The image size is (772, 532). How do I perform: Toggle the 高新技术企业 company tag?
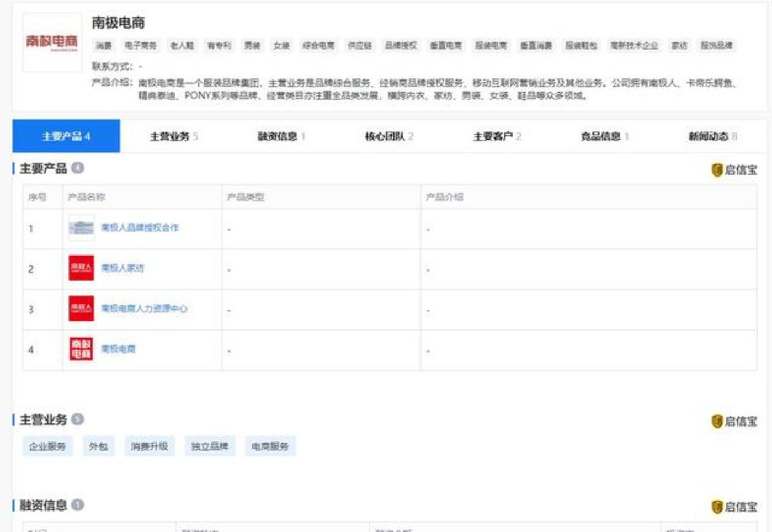pyautogui.click(x=635, y=46)
